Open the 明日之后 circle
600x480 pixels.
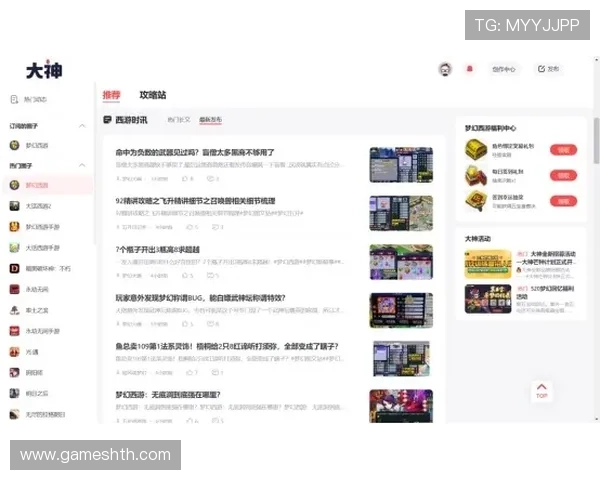click(x=29, y=393)
